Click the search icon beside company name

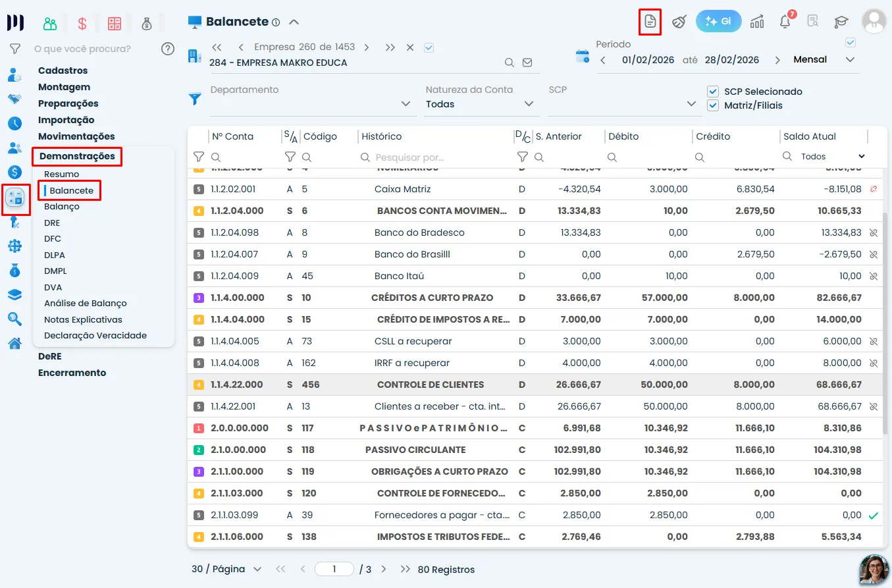(x=510, y=63)
